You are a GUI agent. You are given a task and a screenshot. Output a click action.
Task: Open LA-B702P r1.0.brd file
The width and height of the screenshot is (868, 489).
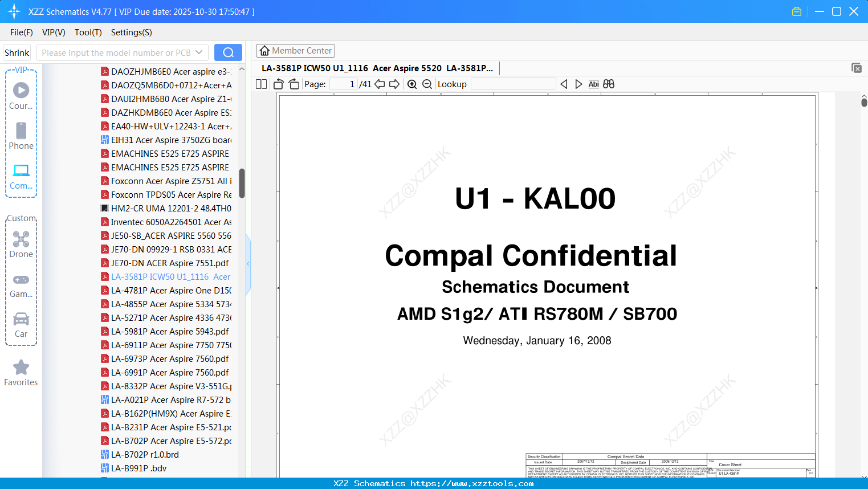click(140, 455)
